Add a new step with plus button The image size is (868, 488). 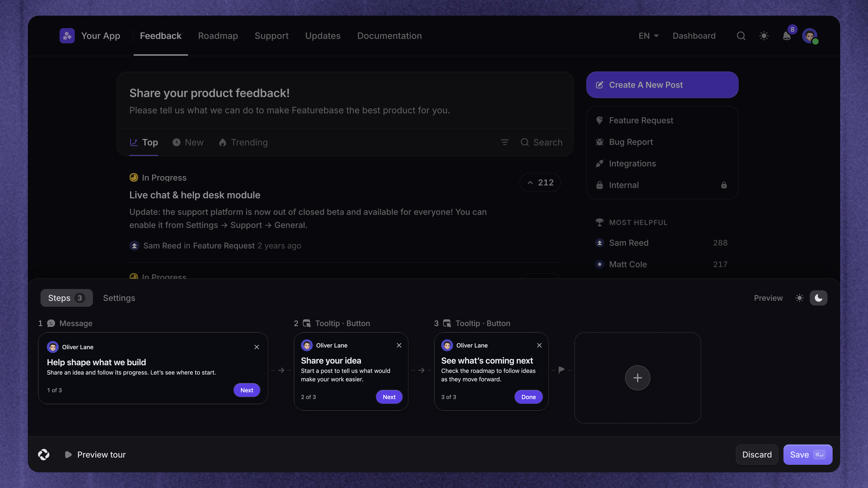[x=637, y=378]
